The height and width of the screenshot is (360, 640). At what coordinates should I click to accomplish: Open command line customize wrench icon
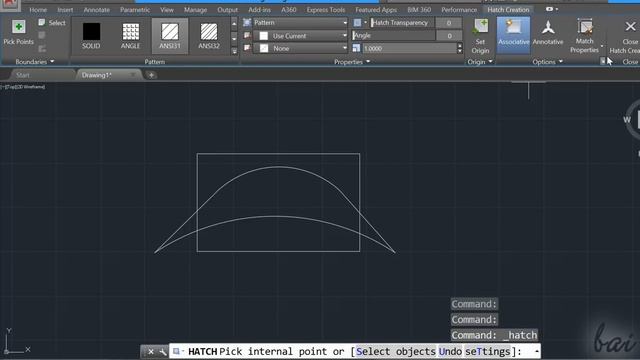click(x=162, y=351)
